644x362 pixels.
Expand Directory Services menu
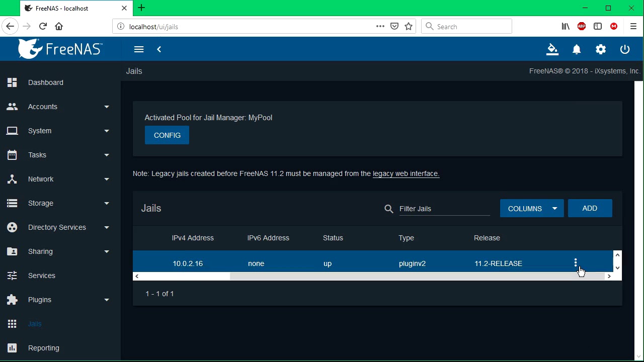tap(60, 227)
